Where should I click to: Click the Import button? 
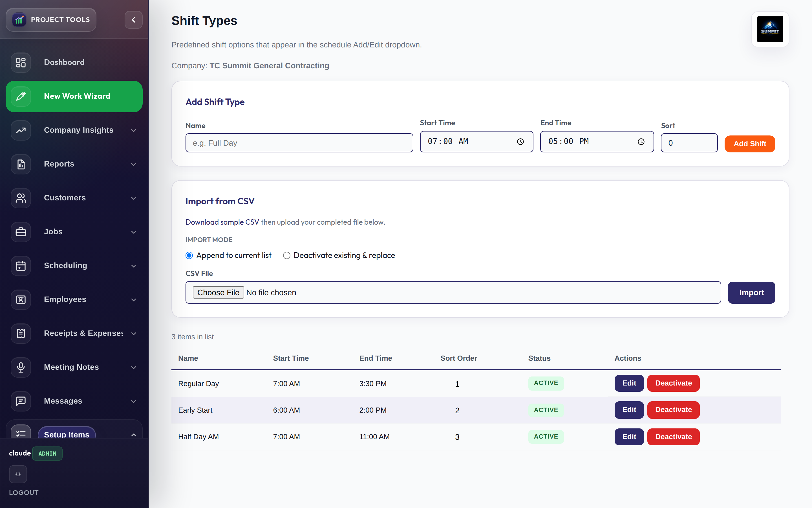pyautogui.click(x=751, y=293)
